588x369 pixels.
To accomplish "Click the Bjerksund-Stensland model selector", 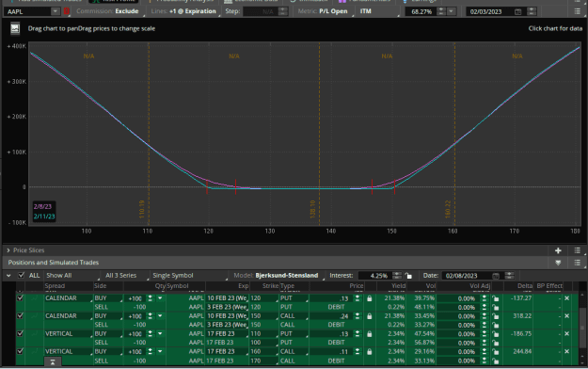I will tap(287, 276).
